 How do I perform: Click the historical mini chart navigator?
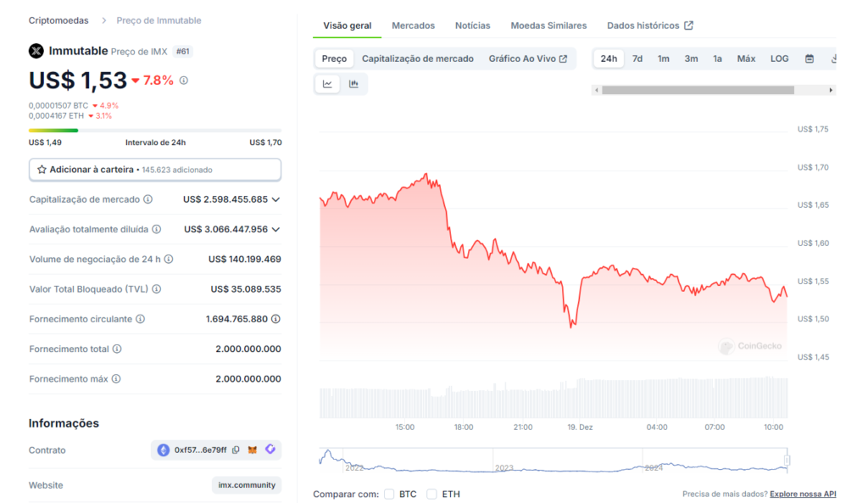[554, 461]
